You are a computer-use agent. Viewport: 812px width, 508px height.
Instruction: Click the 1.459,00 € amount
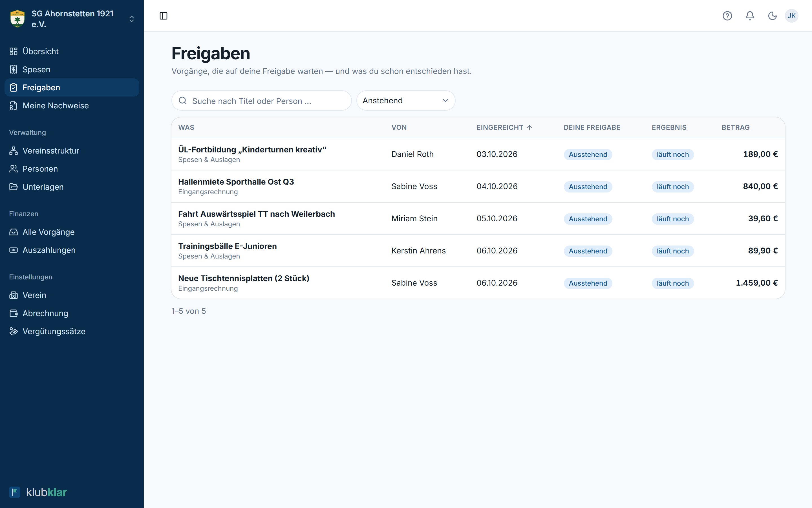click(757, 283)
